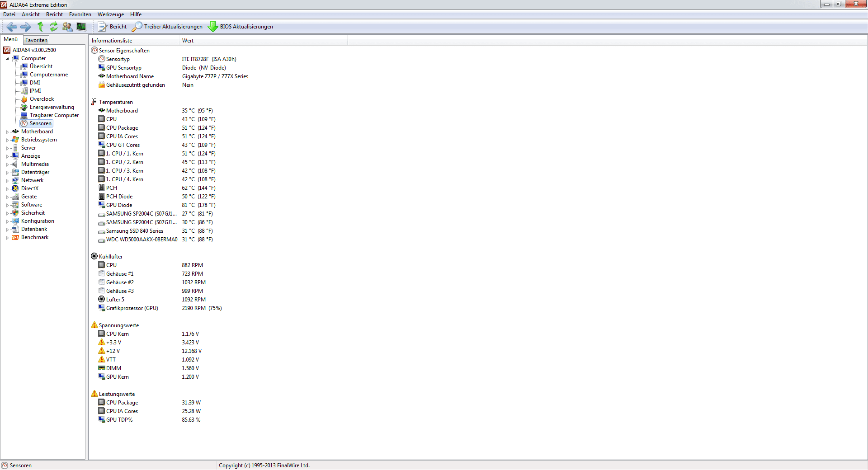Image resolution: width=868 pixels, height=470 pixels.
Task: Click the Informationsliste column header
Action: pos(134,41)
